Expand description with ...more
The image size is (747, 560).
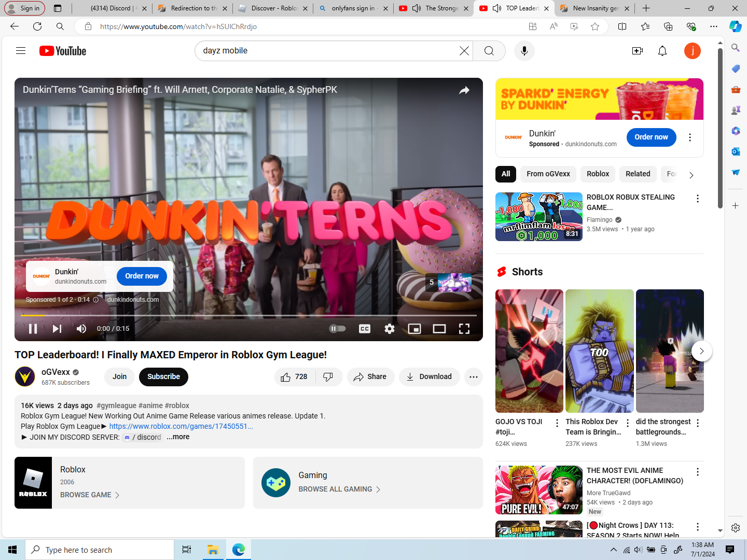pos(178,437)
